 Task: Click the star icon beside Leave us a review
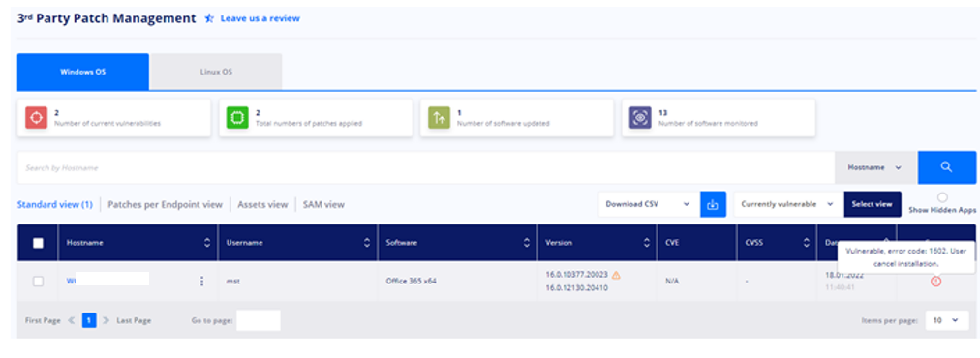(x=209, y=18)
